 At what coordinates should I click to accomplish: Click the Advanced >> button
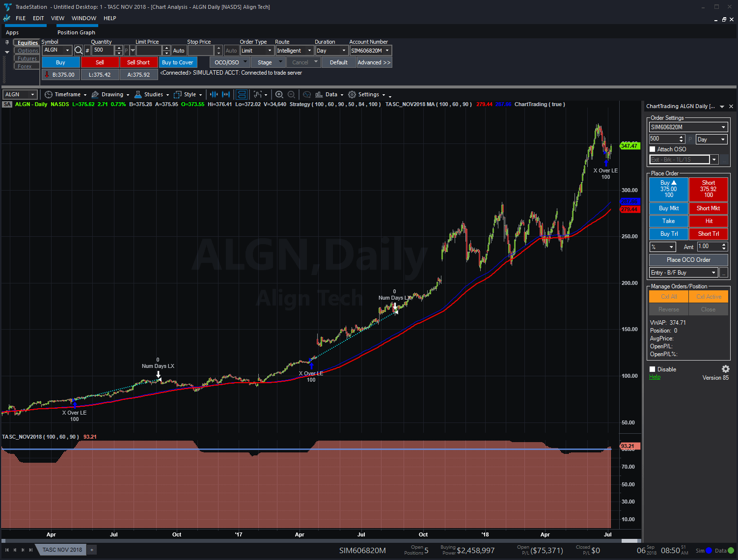(x=374, y=62)
